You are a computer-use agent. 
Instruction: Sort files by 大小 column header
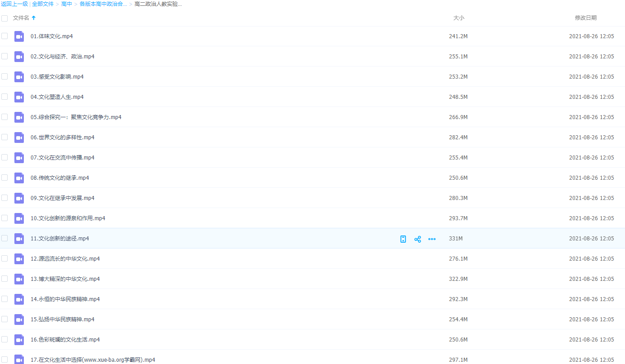pos(459,18)
